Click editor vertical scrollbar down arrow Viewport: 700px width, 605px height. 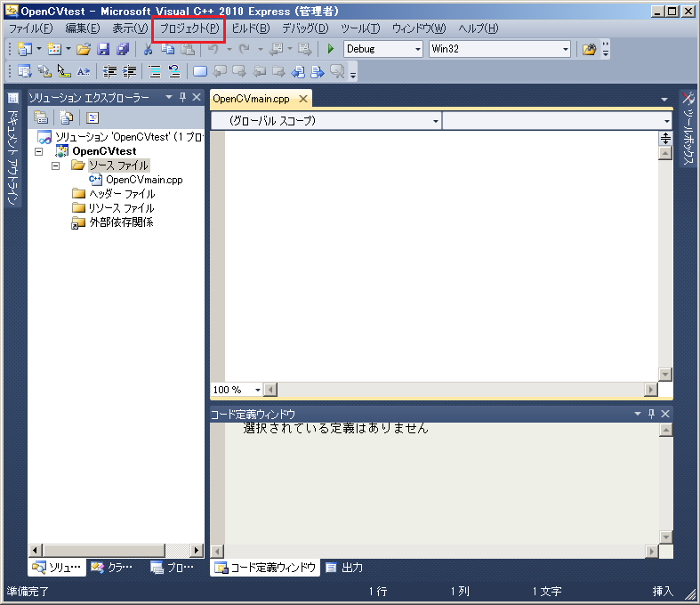coord(665,375)
